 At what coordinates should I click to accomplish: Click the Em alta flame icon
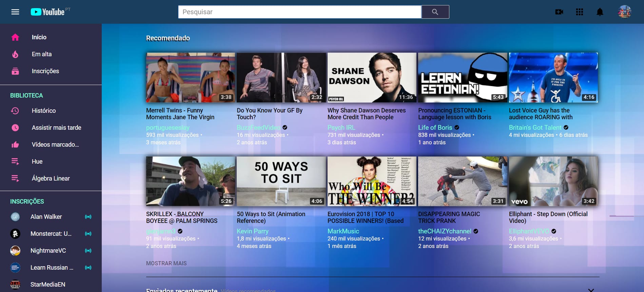[15, 54]
